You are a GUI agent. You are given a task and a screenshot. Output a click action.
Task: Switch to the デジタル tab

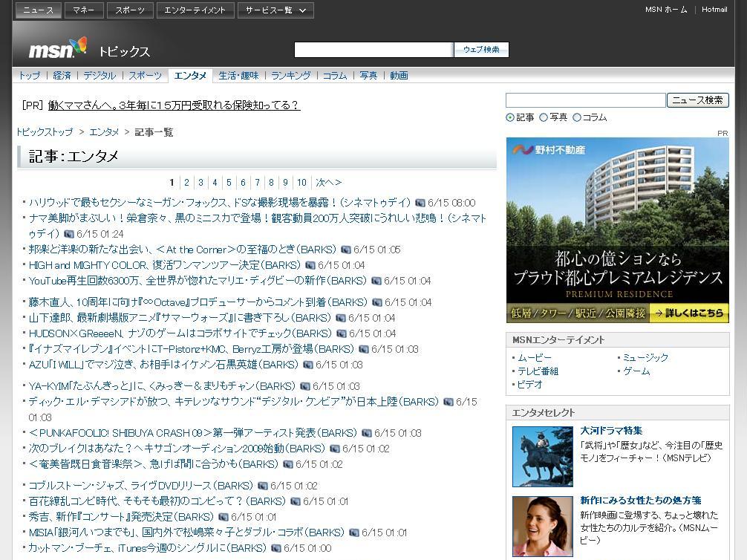pyautogui.click(x=100, y=75)
